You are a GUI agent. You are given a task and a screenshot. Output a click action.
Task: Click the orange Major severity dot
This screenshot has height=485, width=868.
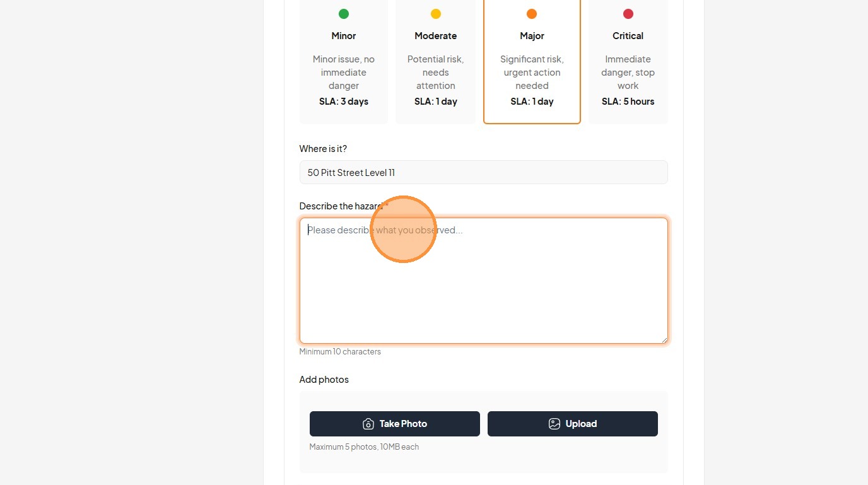click(x=532, y=14)
